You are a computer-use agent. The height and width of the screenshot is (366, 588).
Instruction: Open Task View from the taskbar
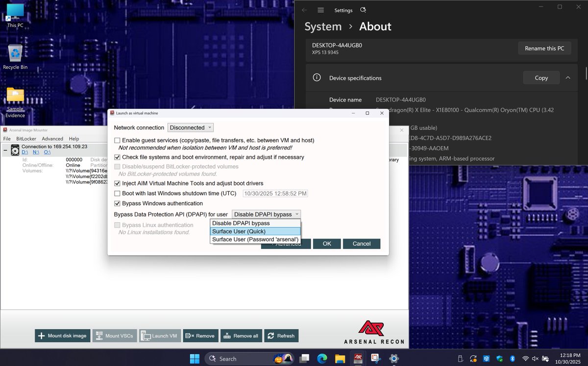305,358
